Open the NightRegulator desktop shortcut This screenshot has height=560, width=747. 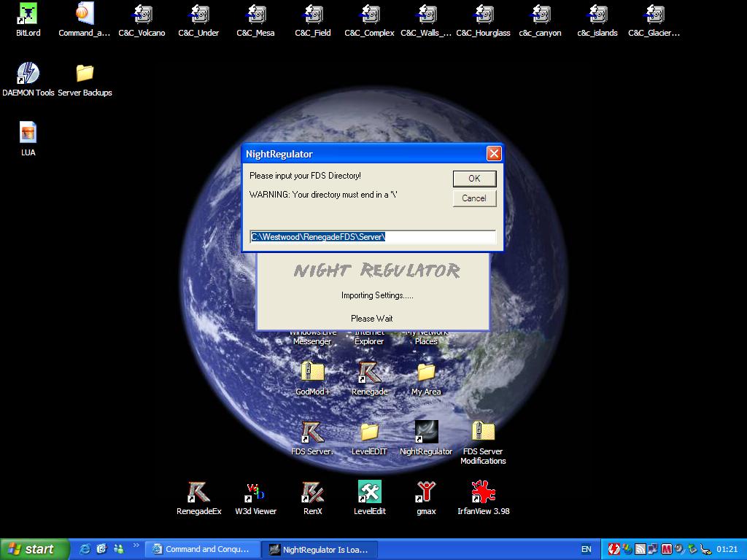426,433
